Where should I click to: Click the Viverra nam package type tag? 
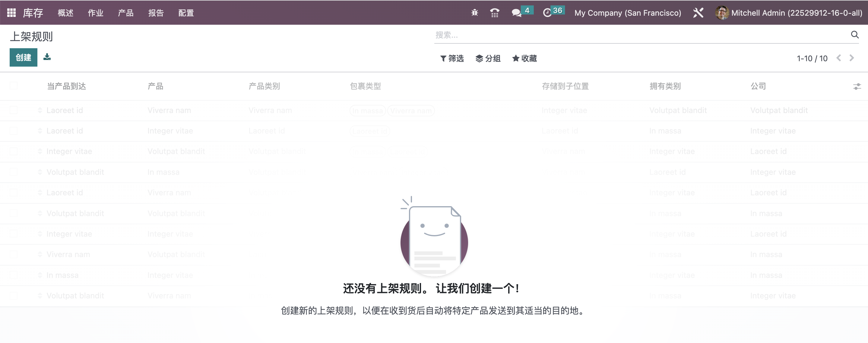pos(411,111)
